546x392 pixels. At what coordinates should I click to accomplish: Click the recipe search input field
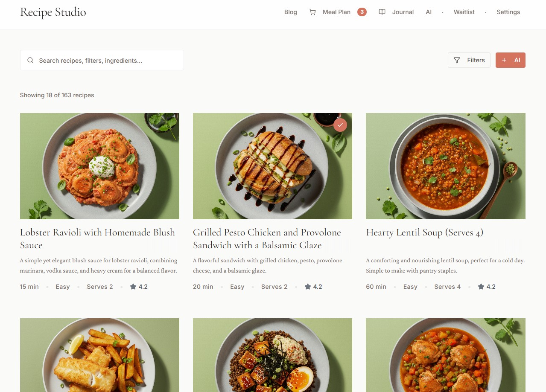pos(102,60)
